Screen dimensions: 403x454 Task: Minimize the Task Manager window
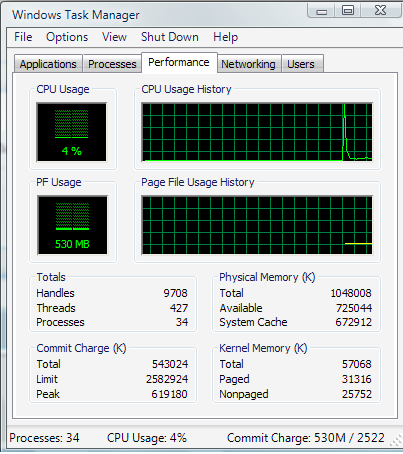(x=321, y=11)
